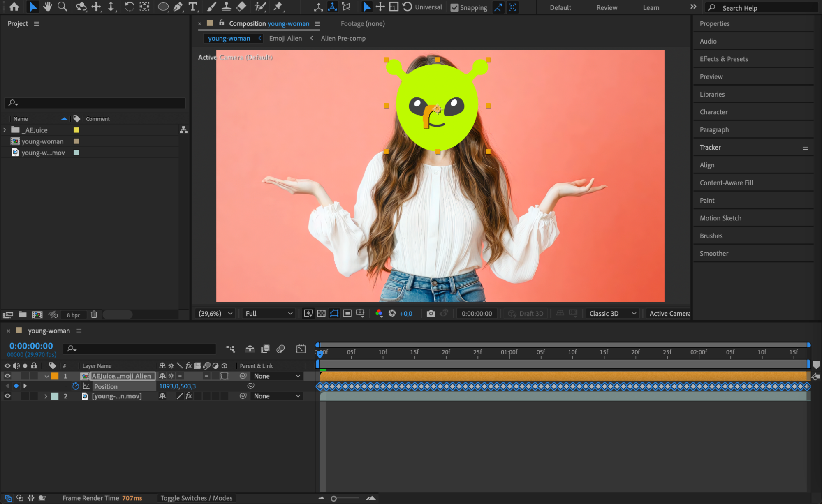Screen dimensions: 822x504
Task: Open the Full resolution dropdown
Action: click(269, 313)
